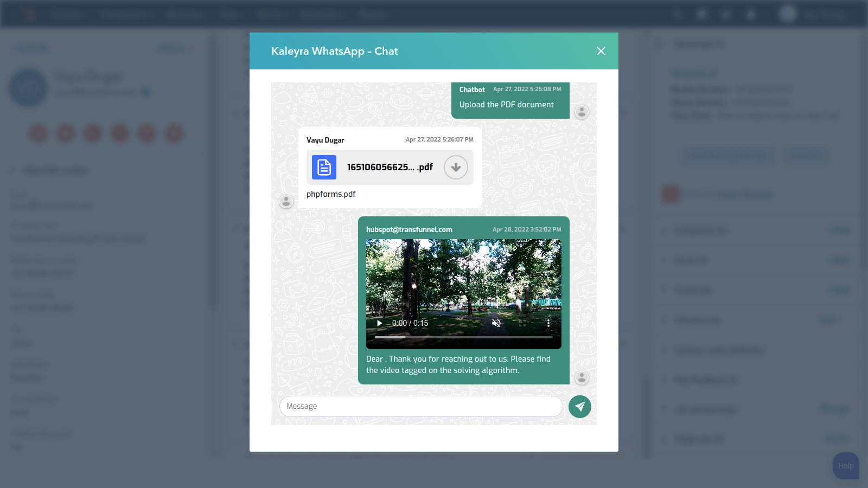Click the blue PDF document file icon

pos(324,168)
